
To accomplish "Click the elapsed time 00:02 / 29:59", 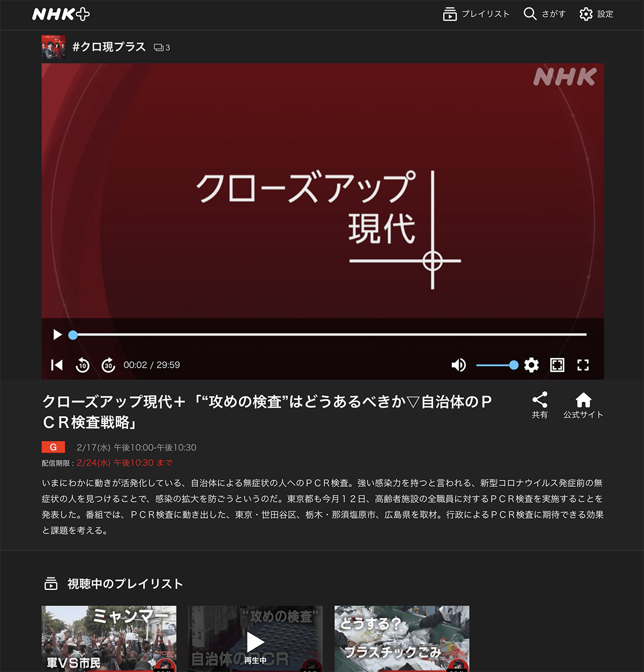I will (x=152, y=365).
